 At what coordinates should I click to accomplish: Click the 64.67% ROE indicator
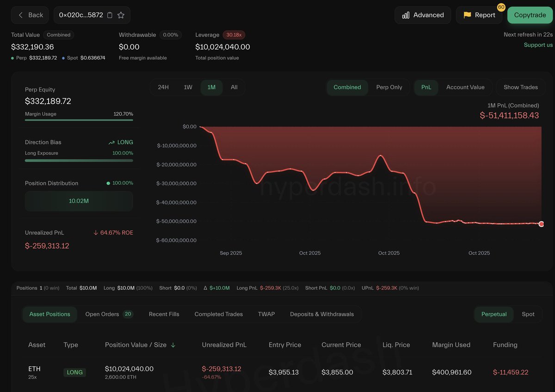tap(113, 233)
